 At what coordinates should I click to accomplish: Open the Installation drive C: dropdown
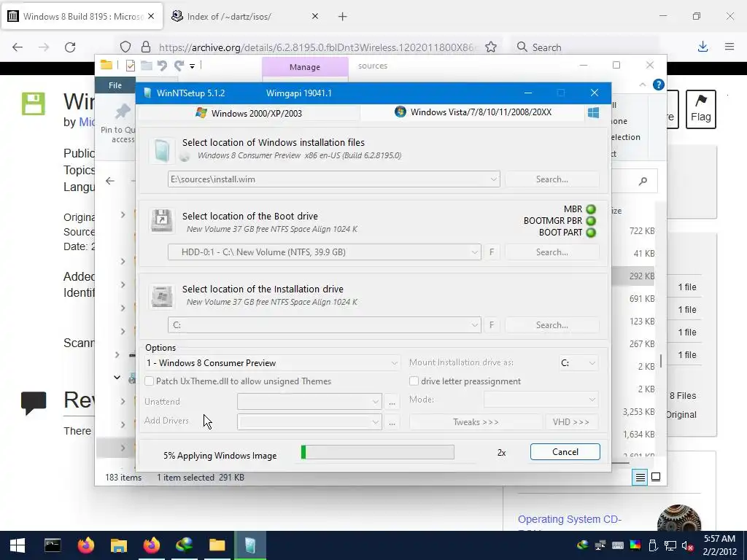(x=474, y=325)
